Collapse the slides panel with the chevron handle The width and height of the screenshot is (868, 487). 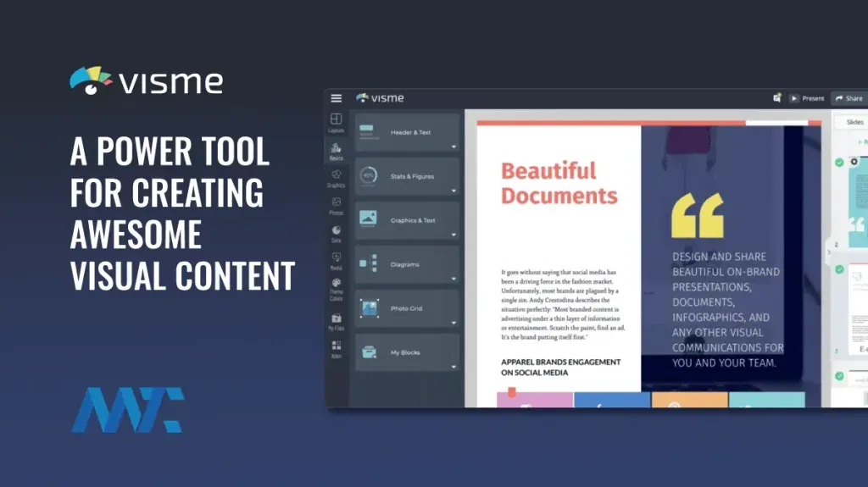(829, 252)
